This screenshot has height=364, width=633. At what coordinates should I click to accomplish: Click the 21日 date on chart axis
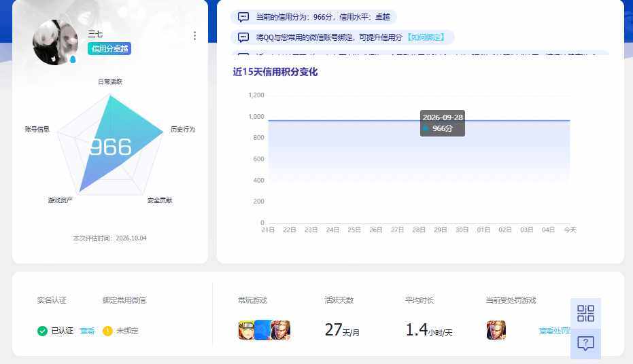268,230
